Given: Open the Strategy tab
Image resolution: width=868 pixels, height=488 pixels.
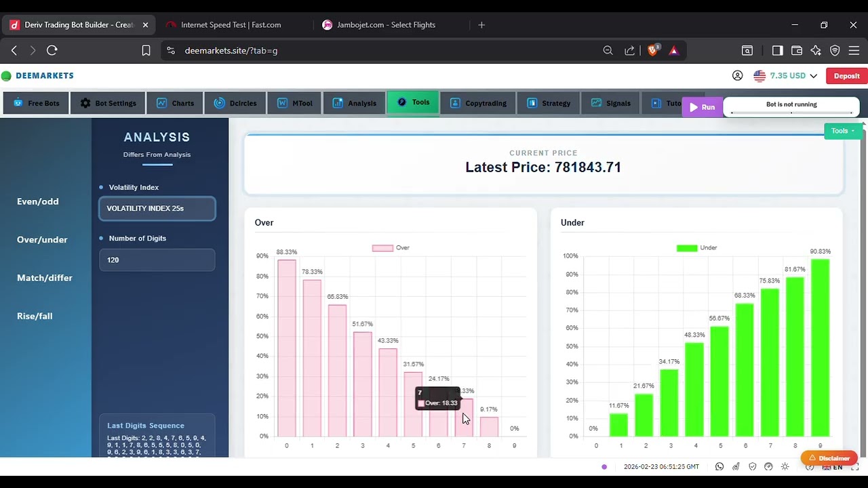Looking at the screenshot, I should click(549, 103).
